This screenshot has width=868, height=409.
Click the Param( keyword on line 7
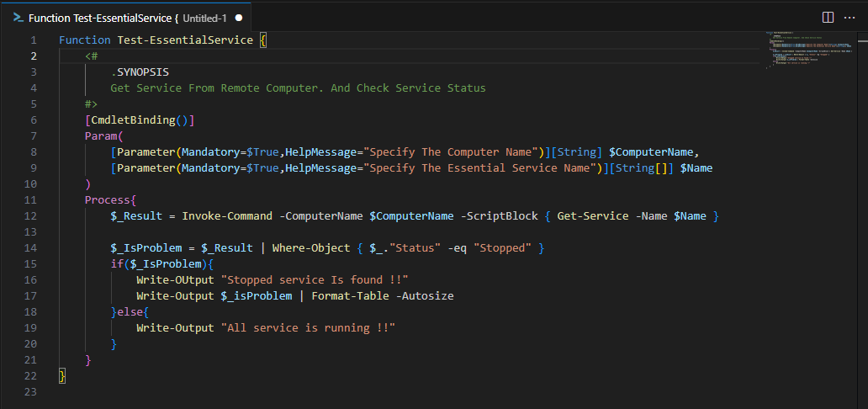[x=103, y=136]
